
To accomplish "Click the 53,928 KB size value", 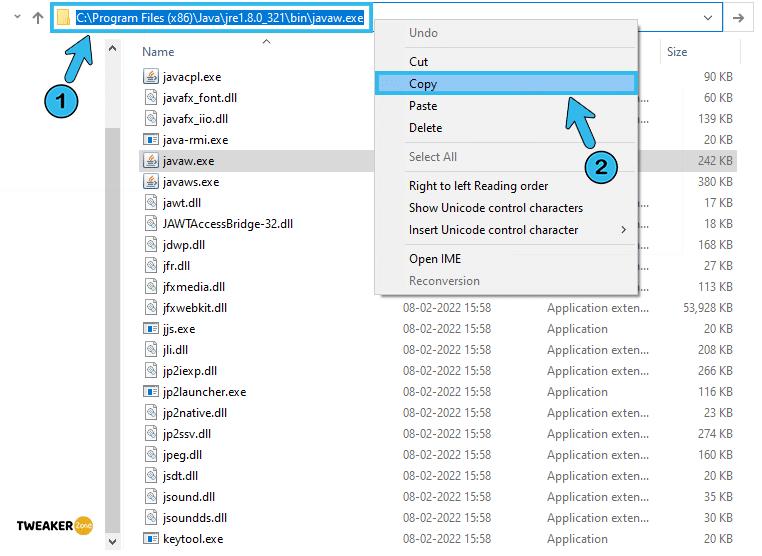I will (x=708, y=308).
